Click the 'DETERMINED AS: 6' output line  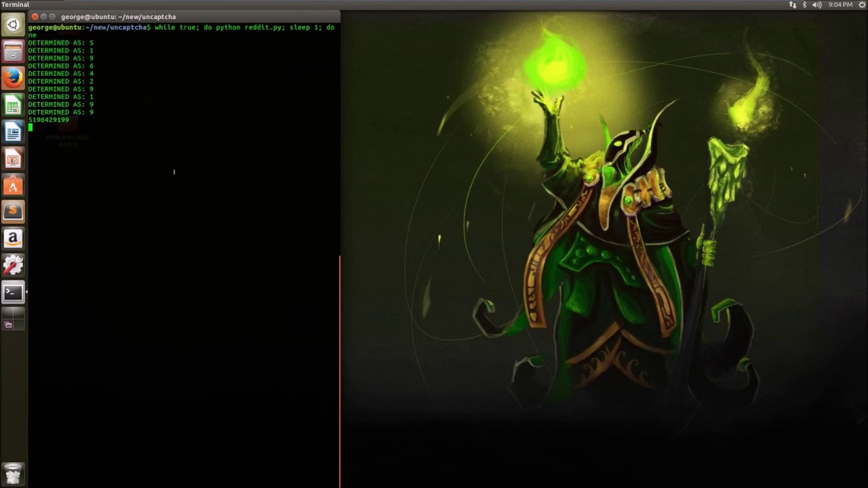coord(61,66)
